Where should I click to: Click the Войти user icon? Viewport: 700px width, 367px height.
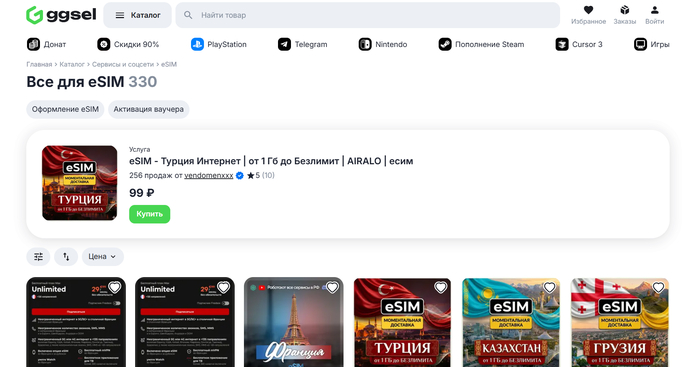point(654,10)
